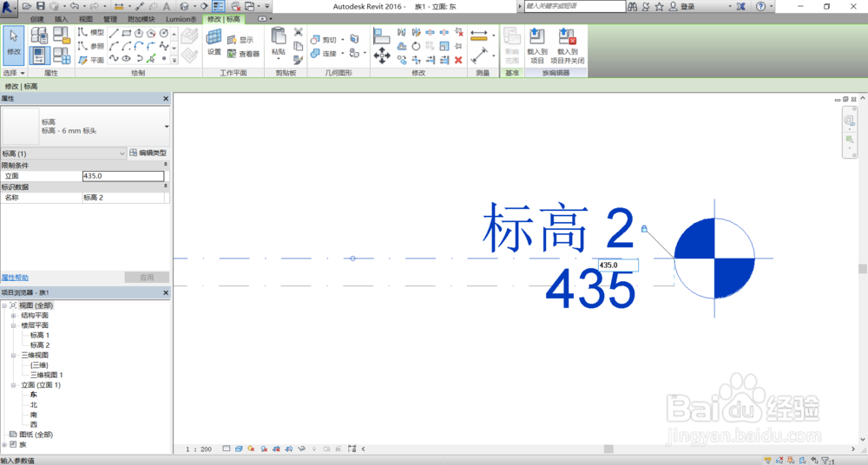
Task: Collapse the 限制条件 section
Action: click(x=166, y=165)
